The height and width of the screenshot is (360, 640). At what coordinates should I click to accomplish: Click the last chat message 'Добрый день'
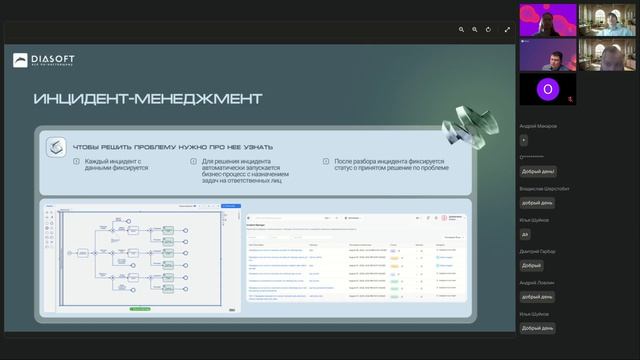pos(538,328)
